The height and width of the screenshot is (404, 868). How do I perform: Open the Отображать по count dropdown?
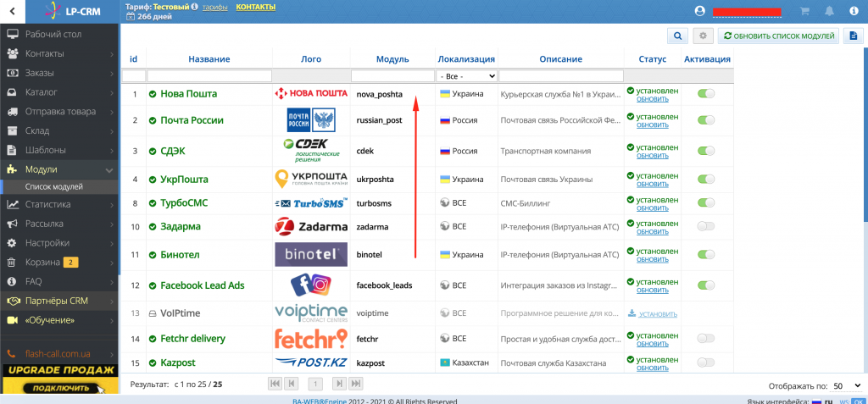click(x=847, y=385)
